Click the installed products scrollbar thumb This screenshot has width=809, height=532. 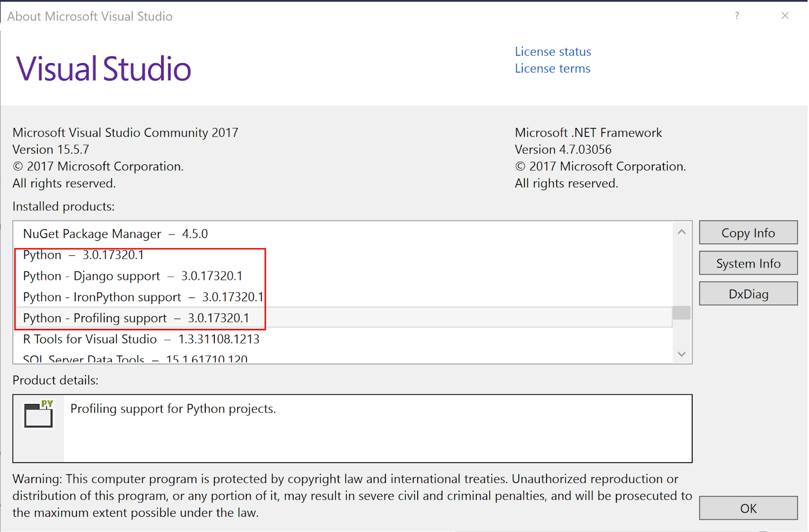[682, 313]
